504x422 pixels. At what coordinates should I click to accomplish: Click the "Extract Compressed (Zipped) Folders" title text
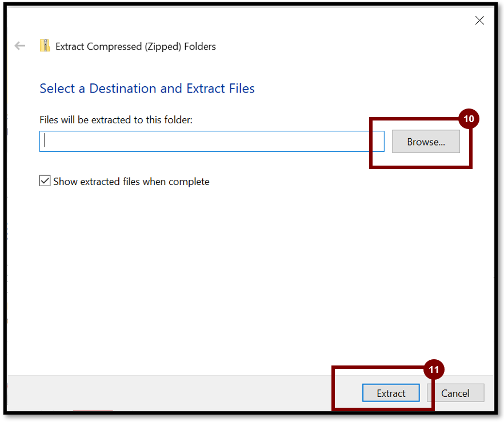point(135,46)
